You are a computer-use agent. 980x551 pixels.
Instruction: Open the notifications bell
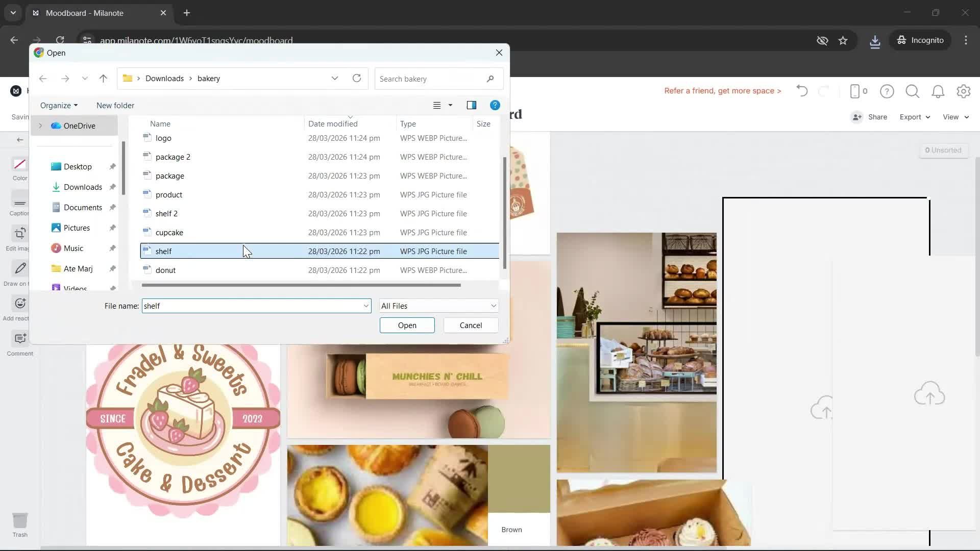point(938,91)
